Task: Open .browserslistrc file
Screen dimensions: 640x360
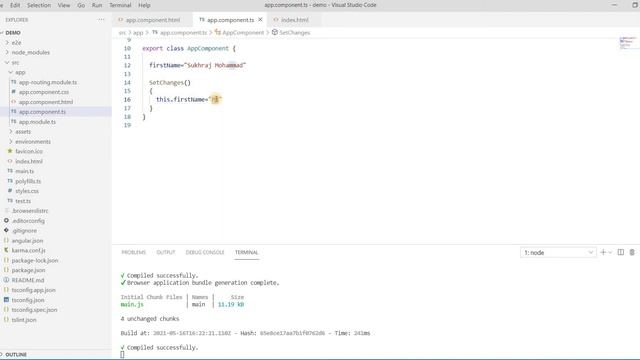Action: coord(30,211)
